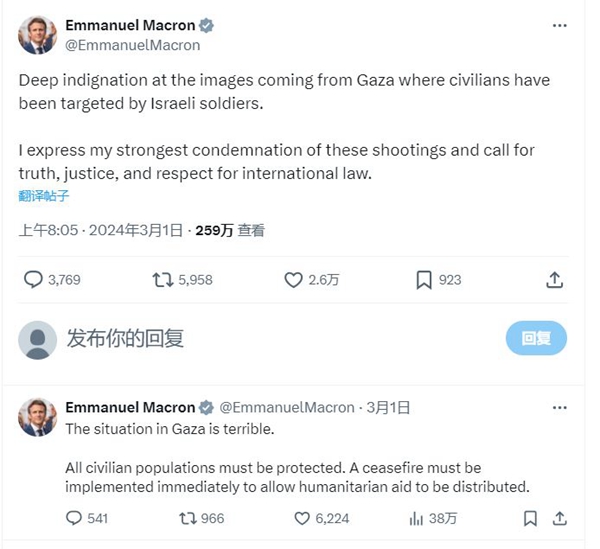The height and width of the screenshot is (549, 600).
Task: Repost the main Macron tweet
Action: coord(163,280)
